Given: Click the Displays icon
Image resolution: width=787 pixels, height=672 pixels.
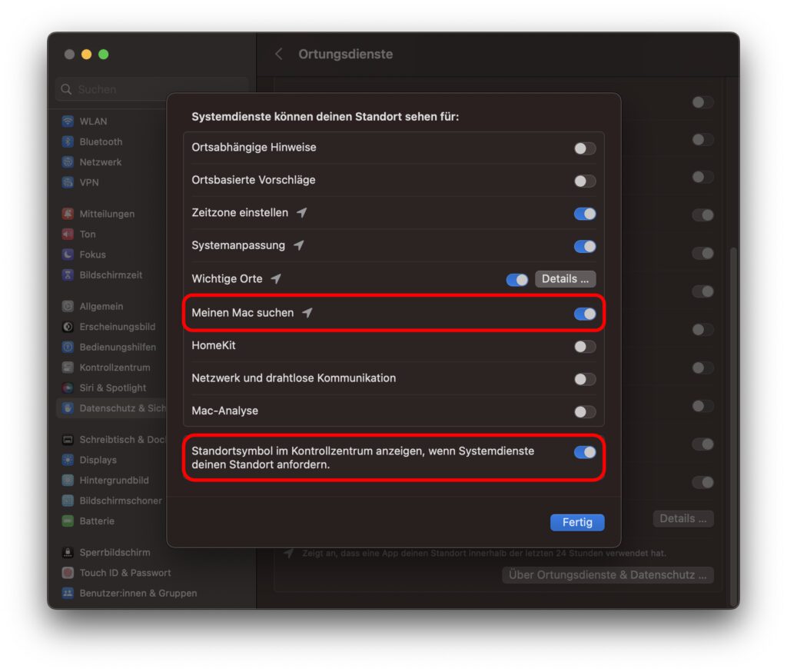Looking at the screenshot, I should pyautogui.click(x=68, y=460).
